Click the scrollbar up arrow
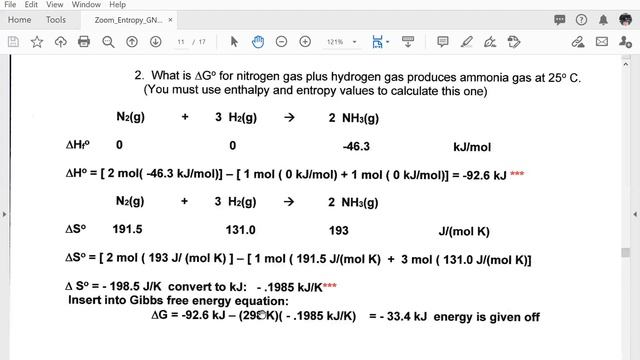Image resolution: width=640 pixels, height=360 pixels. tap(625, 64)
